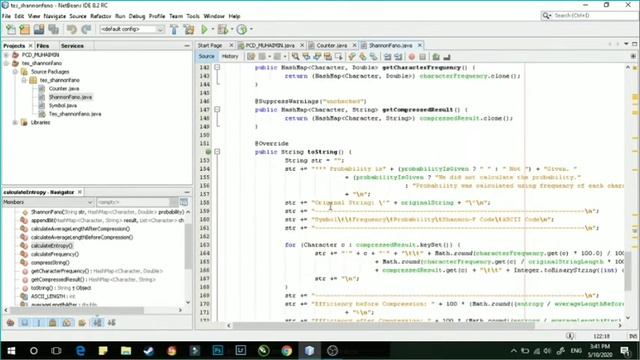Select compressString() in the Navigator
The width and height of the screenshot is (640, 360).
click(x=50, y=262)
